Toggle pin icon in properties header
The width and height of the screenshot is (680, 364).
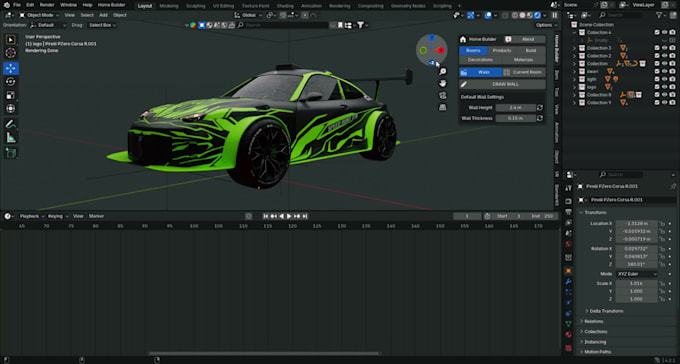(x=673, y=187)
